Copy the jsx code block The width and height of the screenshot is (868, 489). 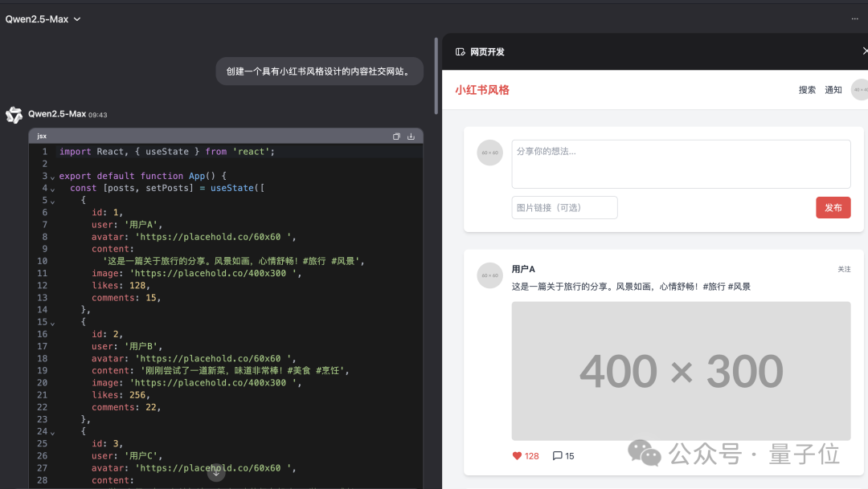click(396, 137)
